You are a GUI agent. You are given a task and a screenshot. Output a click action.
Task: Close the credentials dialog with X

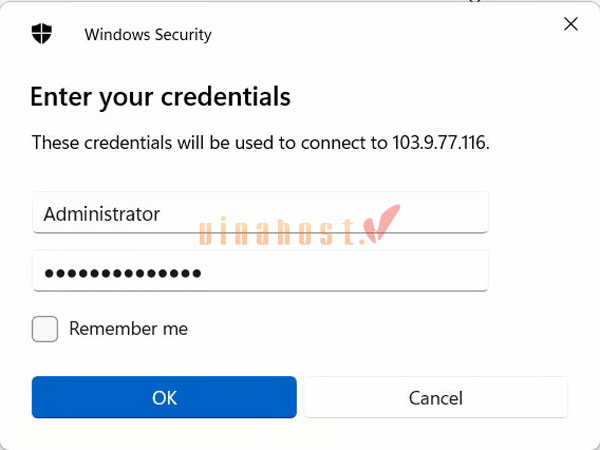[571, 24]
